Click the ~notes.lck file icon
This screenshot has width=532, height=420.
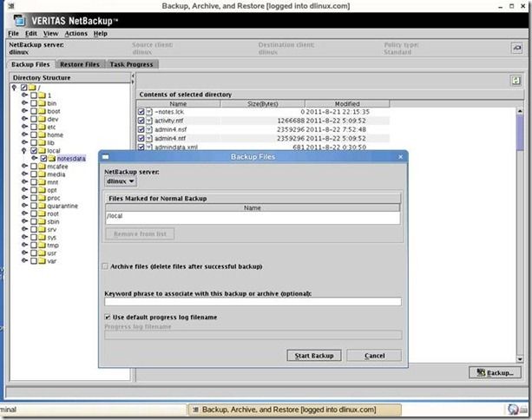pyautogui.click(x=149, y=112)
